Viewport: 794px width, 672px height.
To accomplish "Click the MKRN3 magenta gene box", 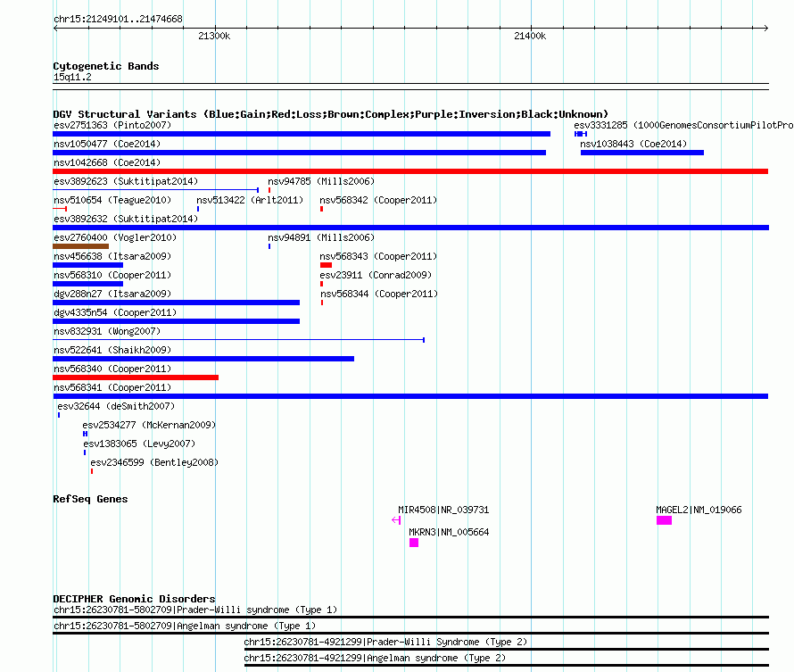I will tap(414, 543).
